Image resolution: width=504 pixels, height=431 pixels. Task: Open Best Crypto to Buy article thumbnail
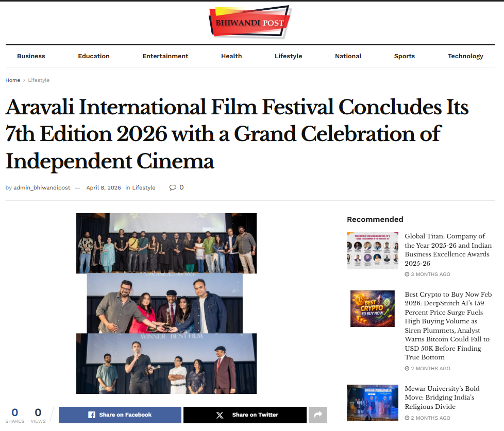[x=372, y=308]
